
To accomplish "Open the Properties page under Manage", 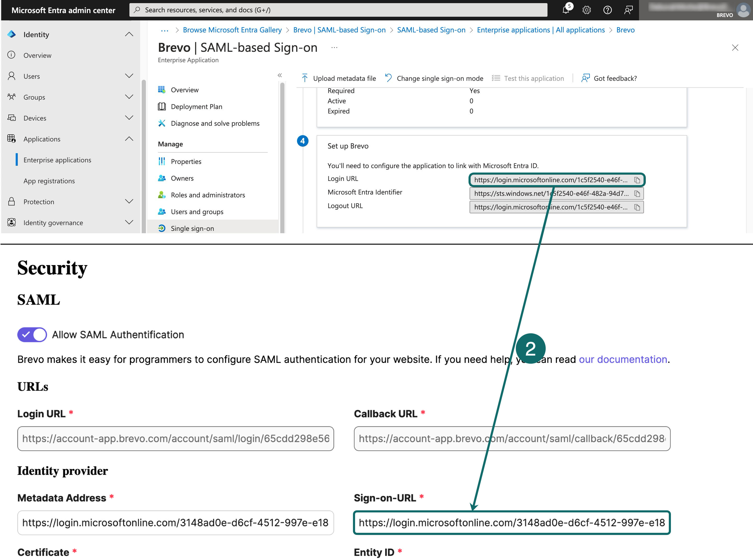I will pyautogui.click(x=186, y=161).
